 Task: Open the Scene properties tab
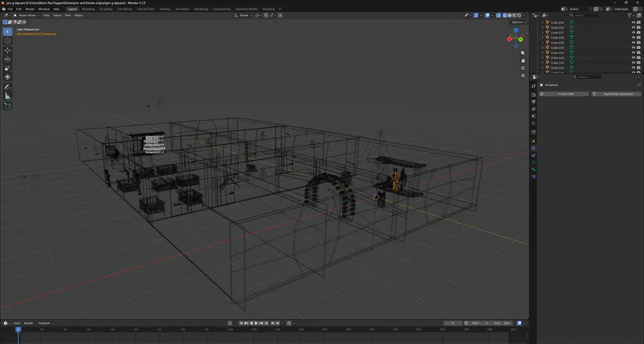click(533, 116)
